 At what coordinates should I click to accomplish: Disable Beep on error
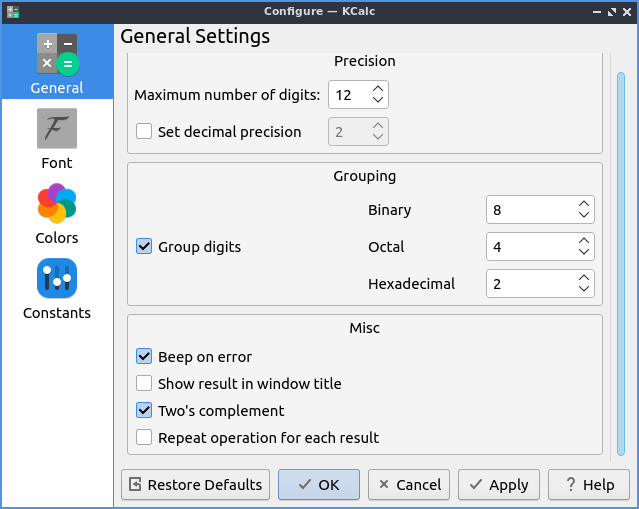[x=144, y=357]
